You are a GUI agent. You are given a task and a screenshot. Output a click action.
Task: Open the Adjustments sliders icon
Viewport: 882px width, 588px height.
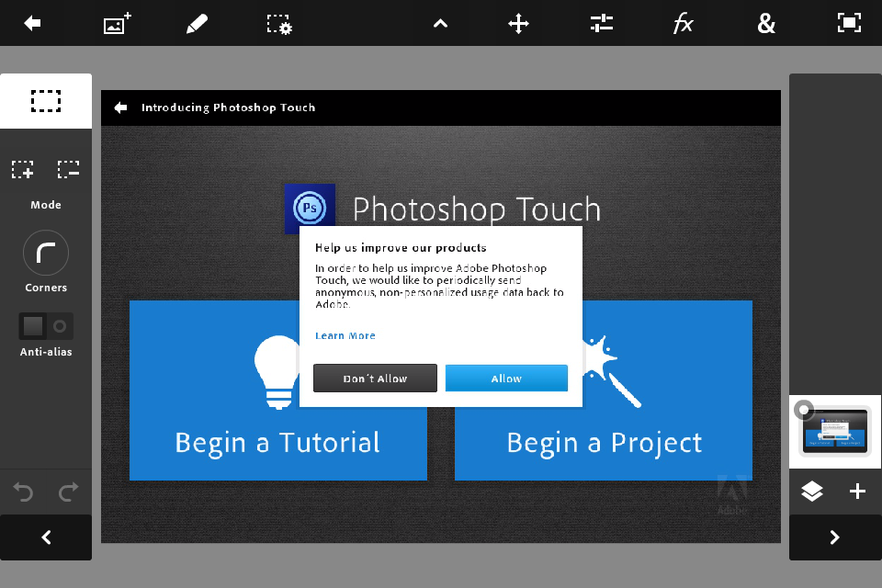pyautogui.click(x=601, y=23)
